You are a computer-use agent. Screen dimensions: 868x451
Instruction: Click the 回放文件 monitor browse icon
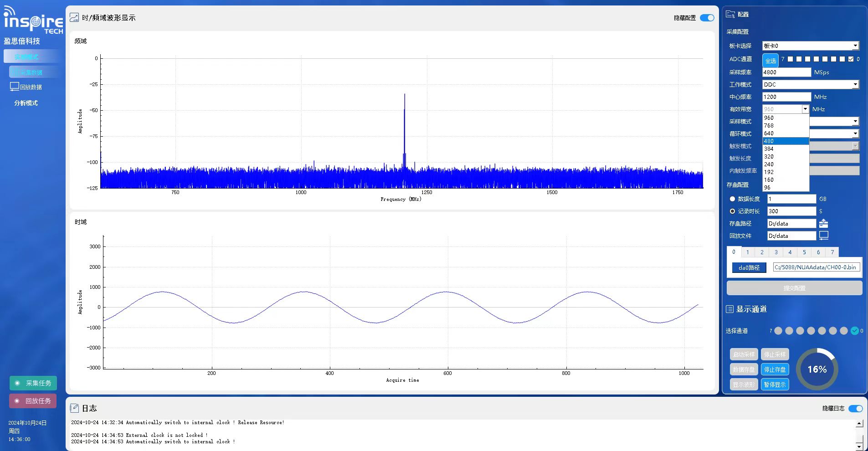pos(823,236)
